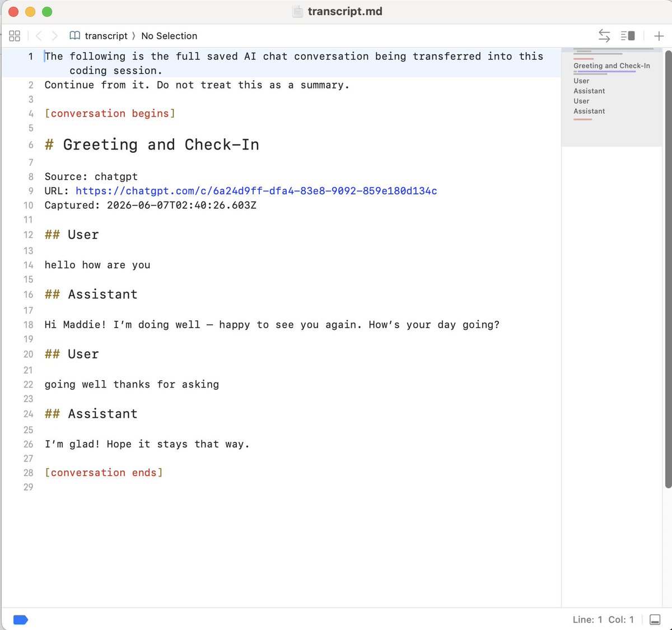Jump to Greeting and Check-In in minimap

(612, 66)
